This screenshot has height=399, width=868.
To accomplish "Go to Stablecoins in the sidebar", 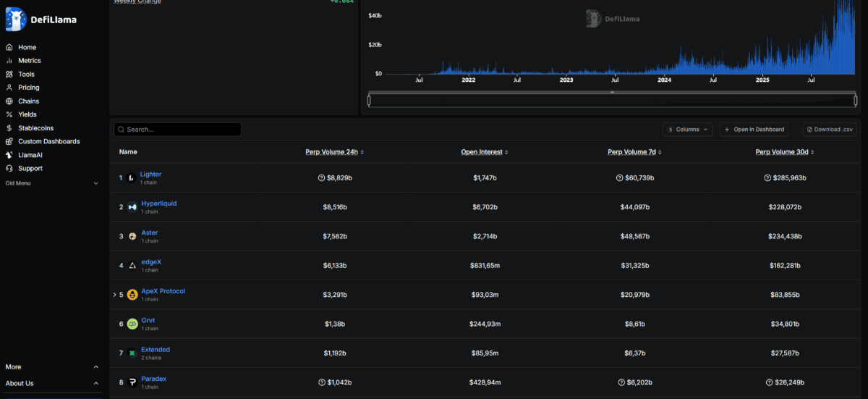I will pyautogui.click(x=38, y=128).
